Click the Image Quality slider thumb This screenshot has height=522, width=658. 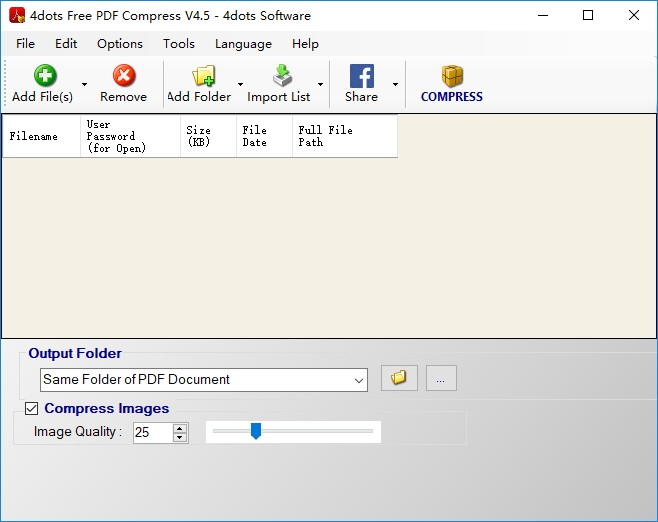click(256, 431)
